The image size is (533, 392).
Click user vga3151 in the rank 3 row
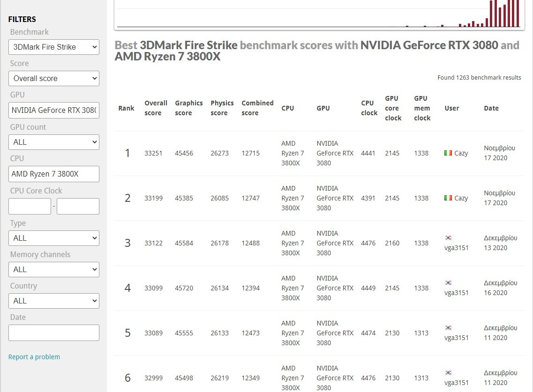click(x=456, y=248)
